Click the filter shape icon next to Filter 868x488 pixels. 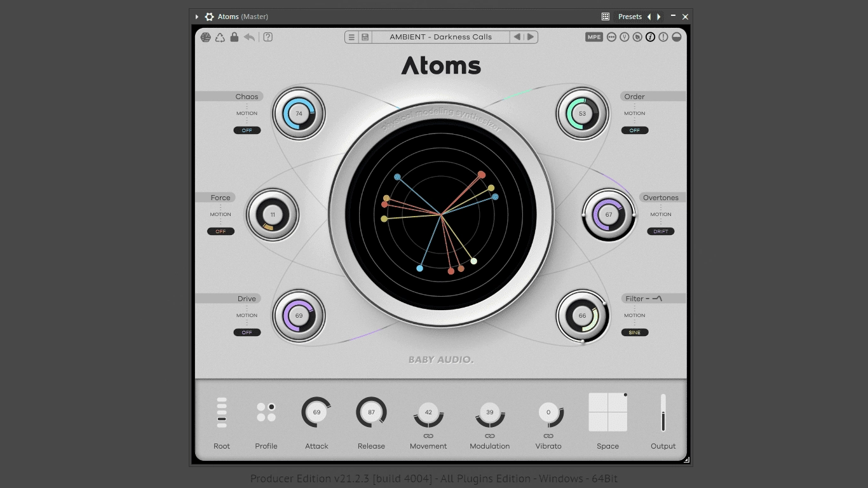(657, 298)
